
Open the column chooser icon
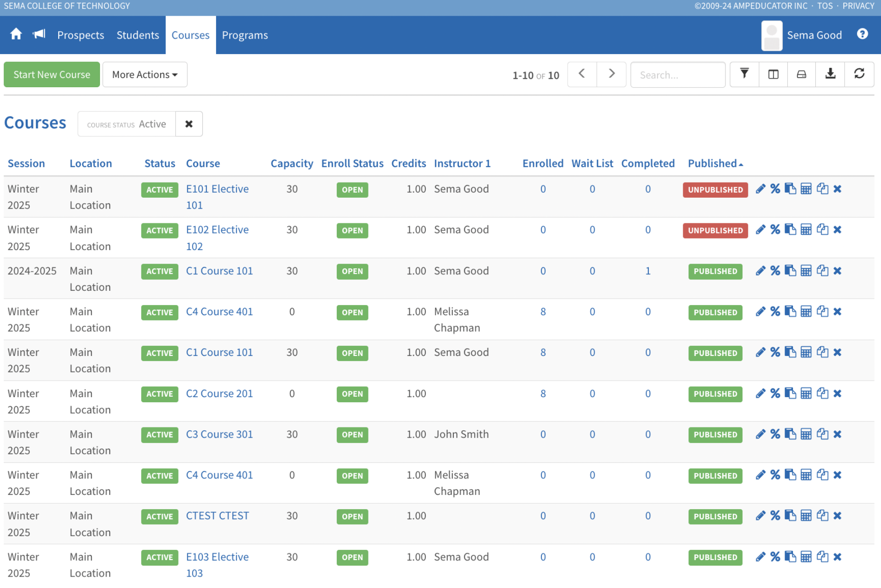[773, 74]
